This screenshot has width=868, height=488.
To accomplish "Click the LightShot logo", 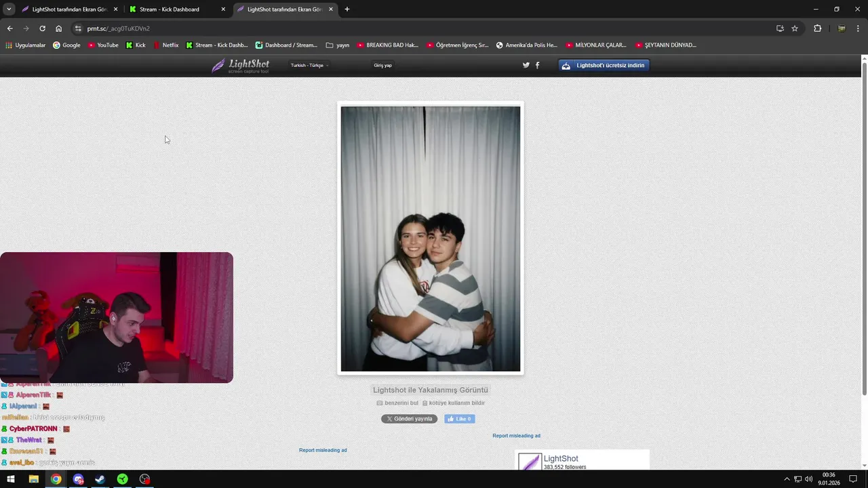I will click(241, 66).
